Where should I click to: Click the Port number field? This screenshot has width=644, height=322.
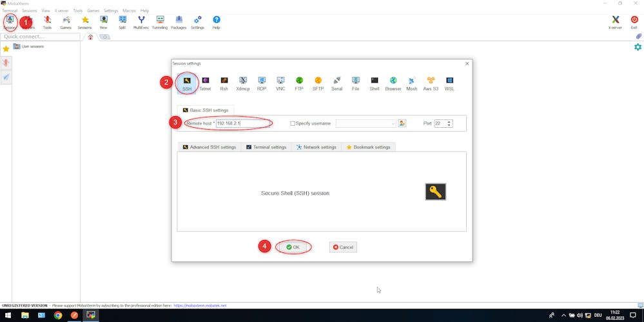point(440,123)
